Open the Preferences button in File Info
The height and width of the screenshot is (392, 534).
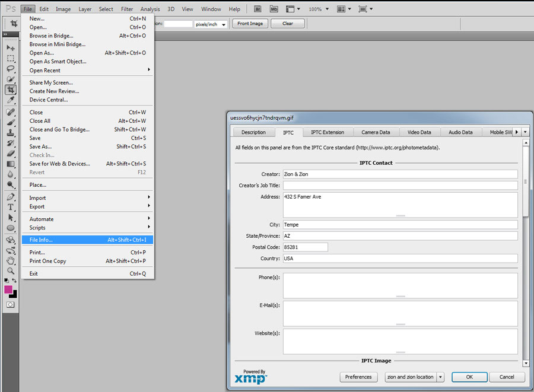358,377
